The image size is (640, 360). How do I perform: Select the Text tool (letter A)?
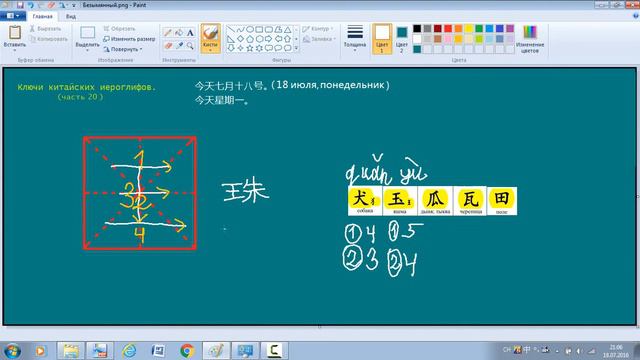click(x=190, y=33)
